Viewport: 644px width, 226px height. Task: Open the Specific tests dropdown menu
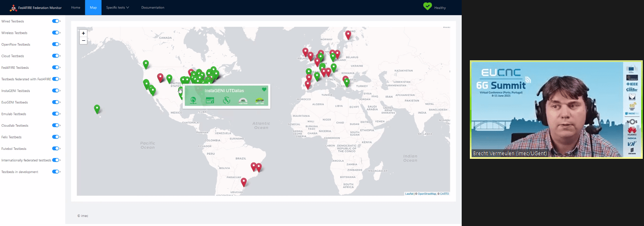[117, 8]
